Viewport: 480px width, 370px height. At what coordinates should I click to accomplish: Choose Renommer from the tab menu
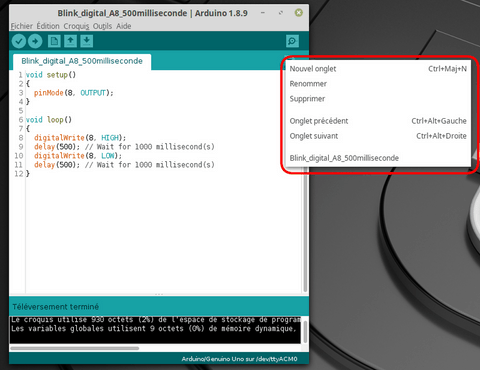point(378,84)
